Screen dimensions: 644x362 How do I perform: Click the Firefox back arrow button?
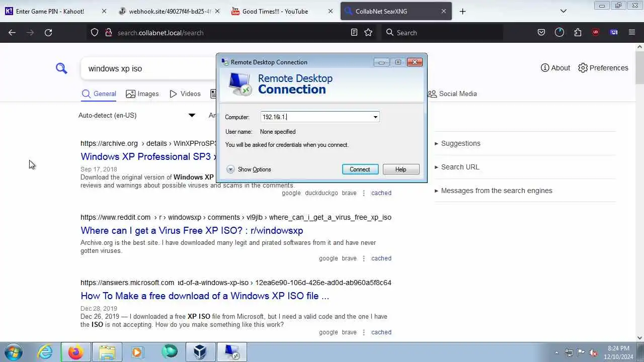point(12,32)
